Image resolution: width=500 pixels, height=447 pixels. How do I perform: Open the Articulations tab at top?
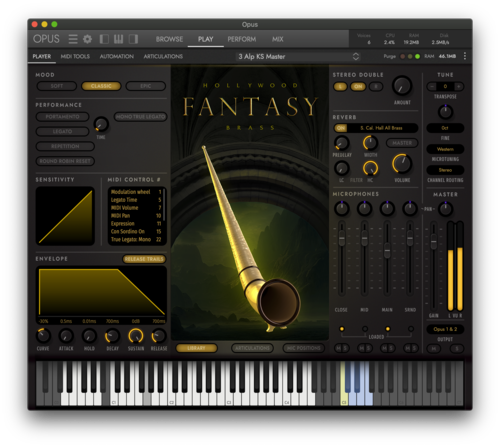point(163,56)
